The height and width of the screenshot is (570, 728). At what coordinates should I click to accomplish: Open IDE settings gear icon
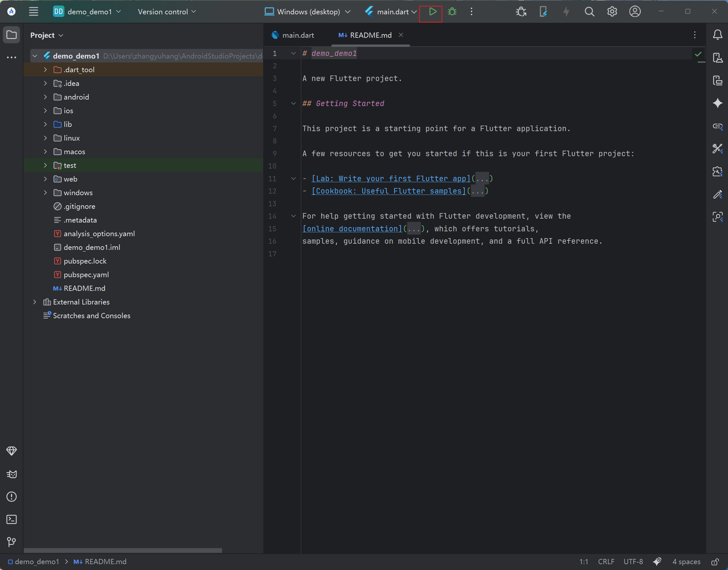pyautogui.click(x=612, y=12)
